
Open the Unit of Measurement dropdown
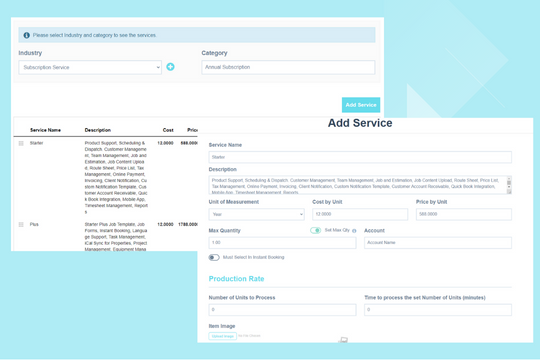(x=257, y=214)
